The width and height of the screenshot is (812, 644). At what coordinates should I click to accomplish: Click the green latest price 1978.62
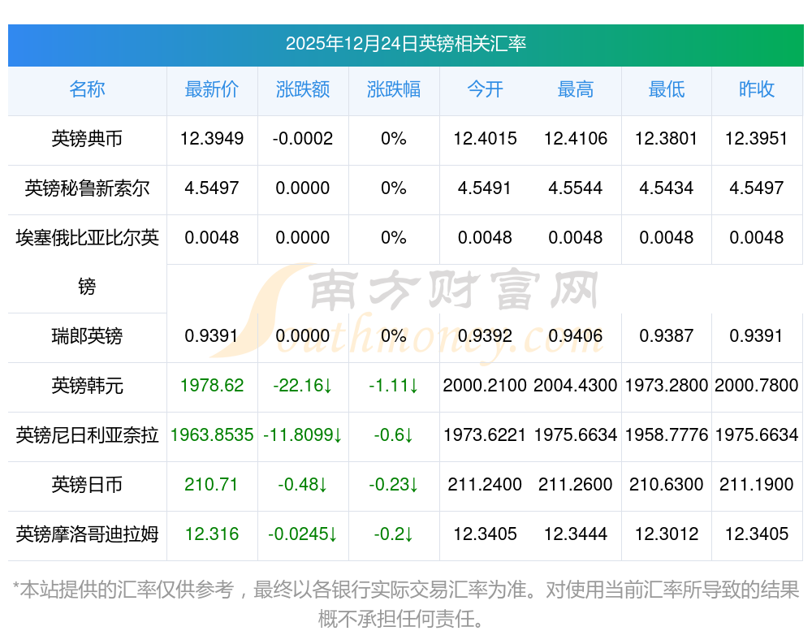212,386
